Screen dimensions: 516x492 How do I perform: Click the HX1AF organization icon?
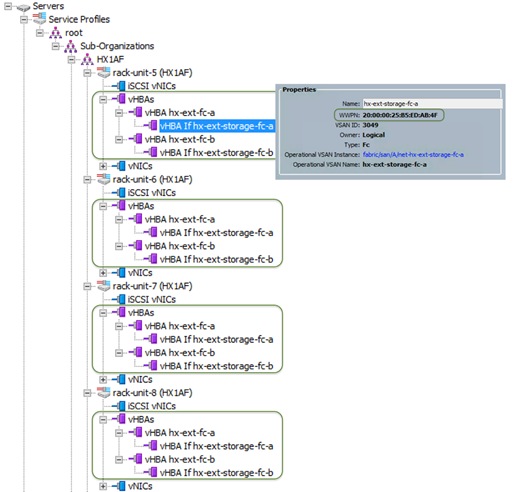87,59
